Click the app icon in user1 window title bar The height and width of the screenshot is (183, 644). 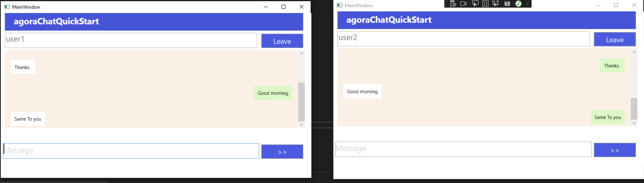(7, 7)
